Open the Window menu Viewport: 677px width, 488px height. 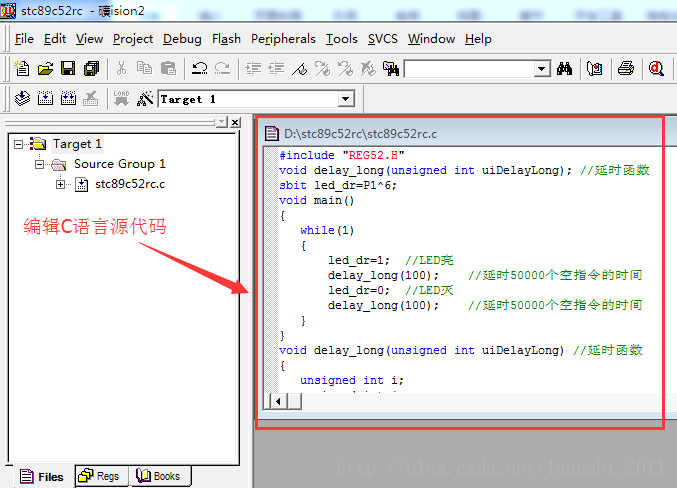[x=431, y=39]
